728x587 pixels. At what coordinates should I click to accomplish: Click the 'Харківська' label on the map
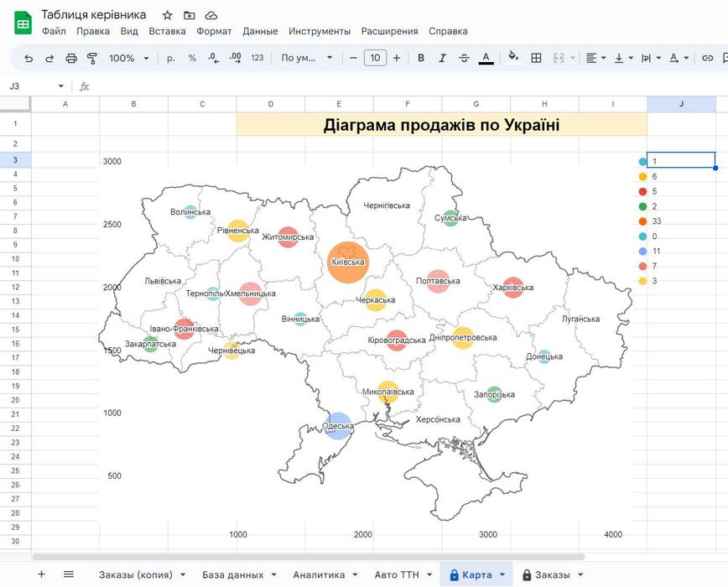pyautogui.click(x=512, y=288)
